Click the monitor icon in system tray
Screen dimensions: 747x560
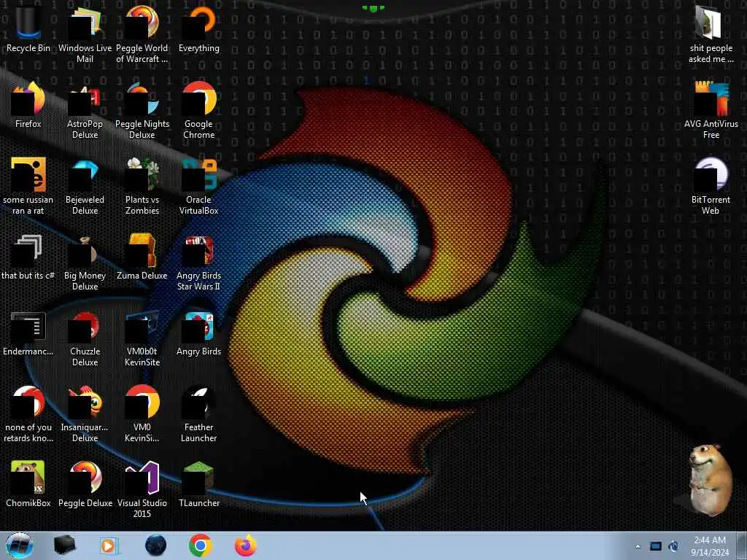coord(656,546)
